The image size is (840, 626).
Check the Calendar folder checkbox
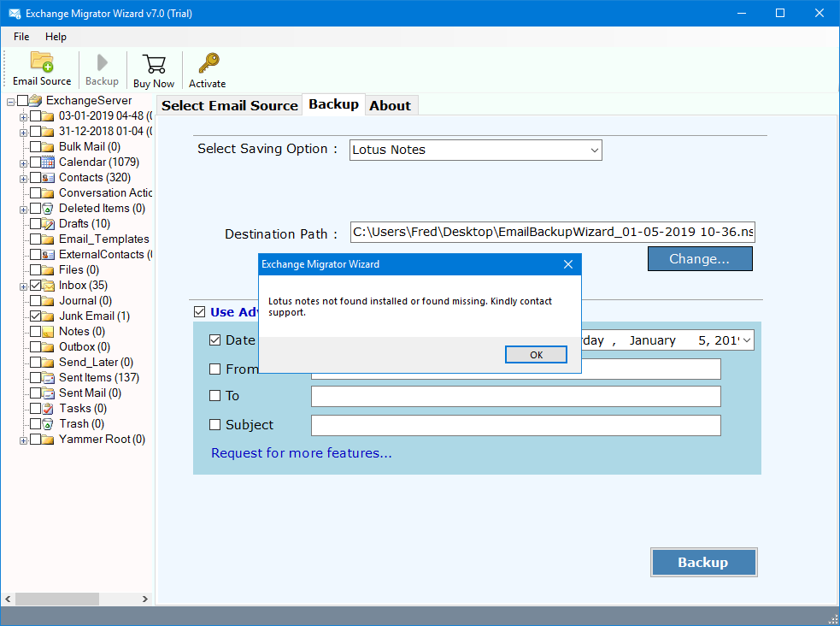(35, 162)
